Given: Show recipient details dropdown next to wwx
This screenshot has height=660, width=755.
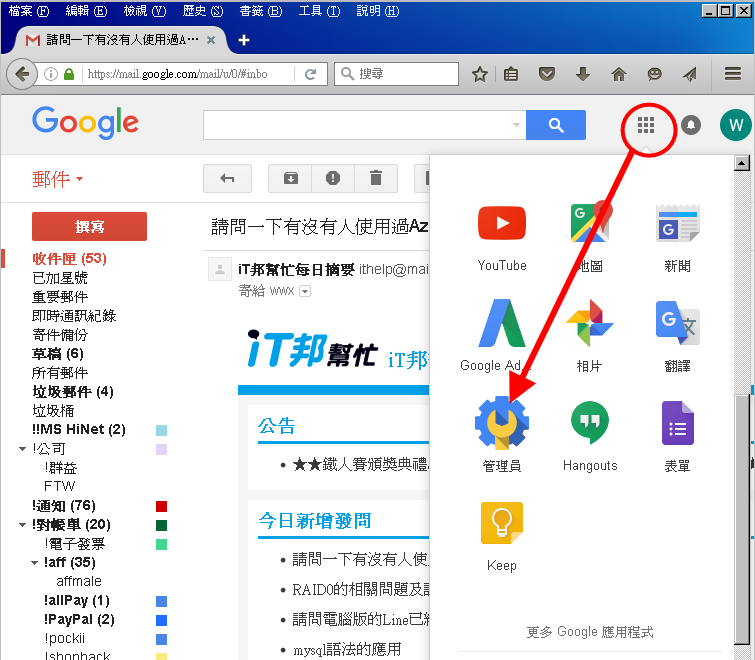Looking at the screenshot, I should [x=305, y=291].
